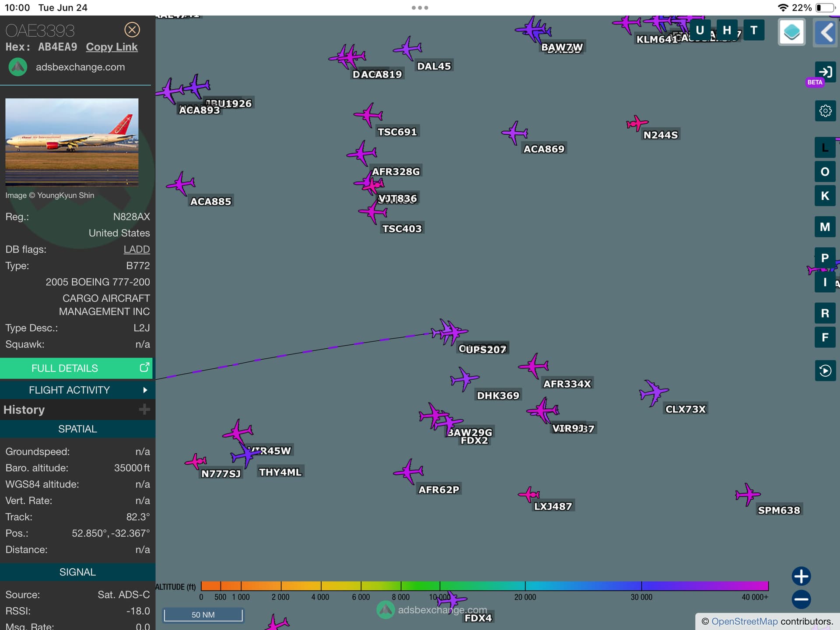The width and height of the screenshot is (840, 630).
Task: Close the OAE3393 aircraft panel
Action: click(132, 30)
